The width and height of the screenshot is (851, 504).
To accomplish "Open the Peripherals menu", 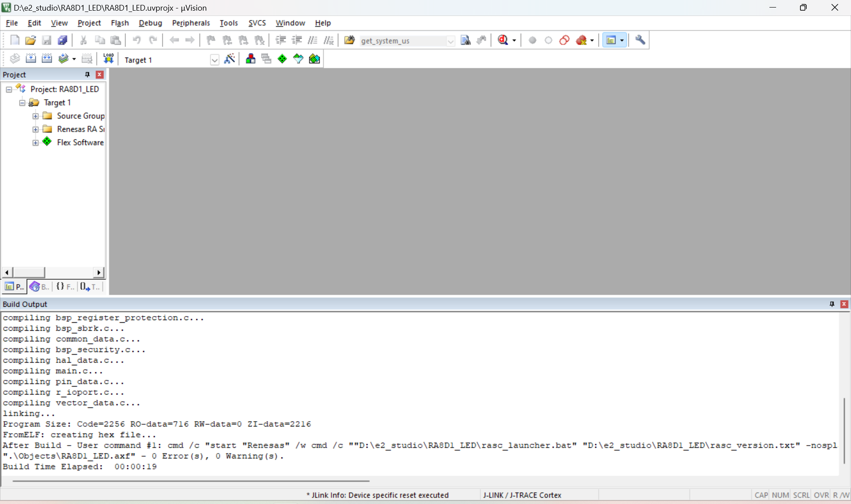I will coord(191,23).
